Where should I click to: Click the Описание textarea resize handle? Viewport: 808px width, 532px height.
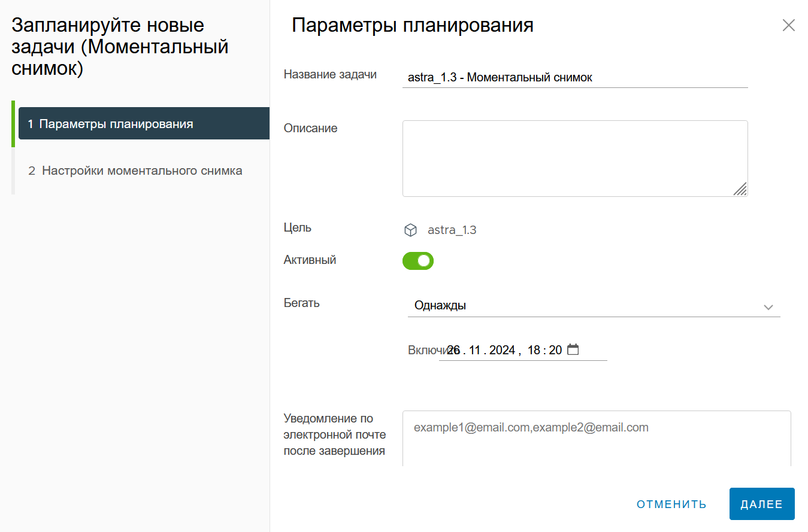740,189
